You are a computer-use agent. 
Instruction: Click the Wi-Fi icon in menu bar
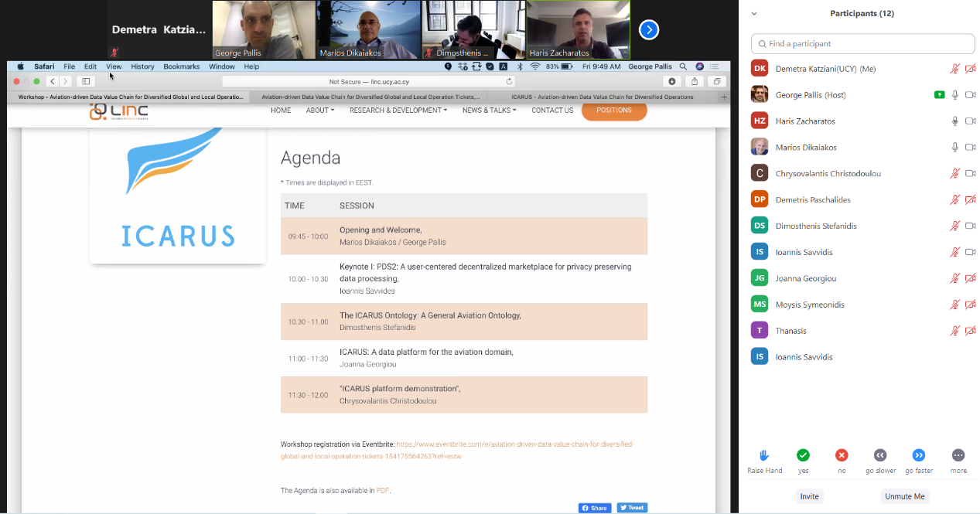click(534, 66)
